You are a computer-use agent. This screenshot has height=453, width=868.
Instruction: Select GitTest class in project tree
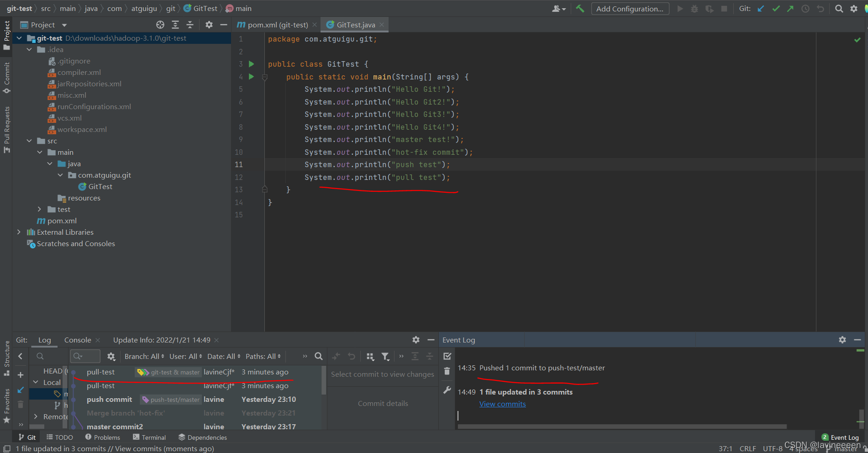point(95,187)
